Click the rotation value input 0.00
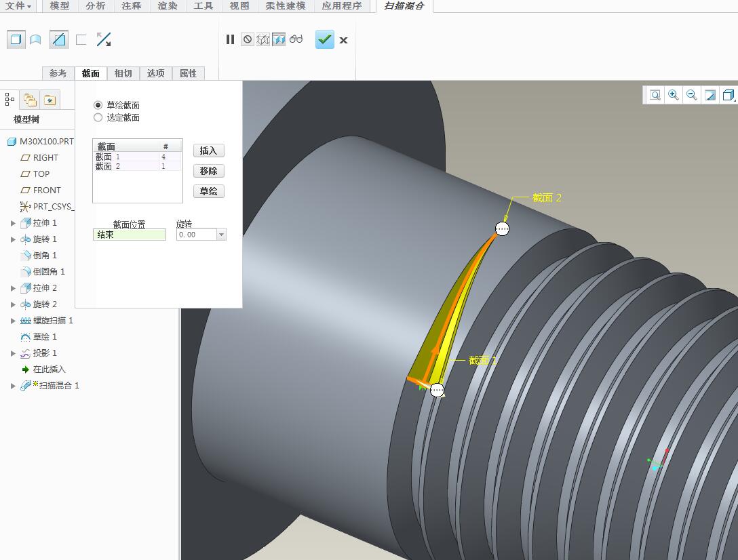Screen dimensions: 738x560 click(196, 235)
